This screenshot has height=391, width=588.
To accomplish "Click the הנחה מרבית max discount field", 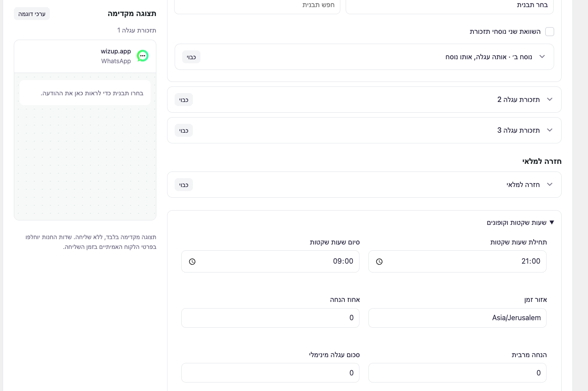I will point(457,373).
